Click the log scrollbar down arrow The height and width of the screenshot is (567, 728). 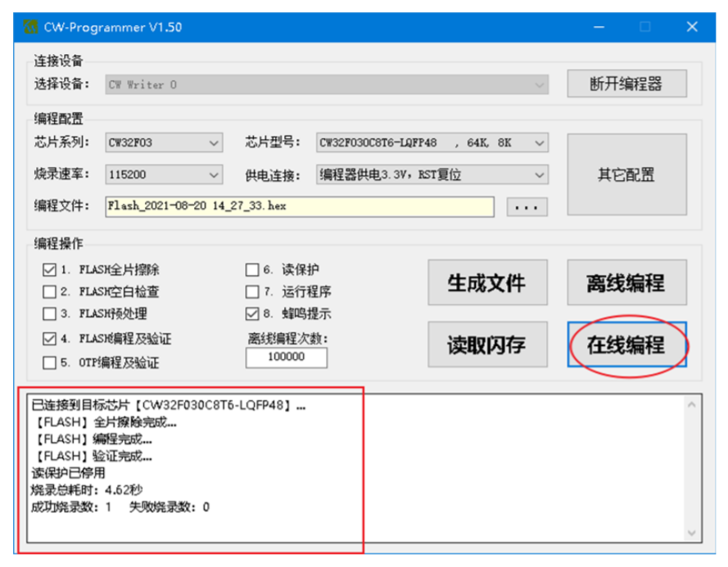(x=691, y=533)
